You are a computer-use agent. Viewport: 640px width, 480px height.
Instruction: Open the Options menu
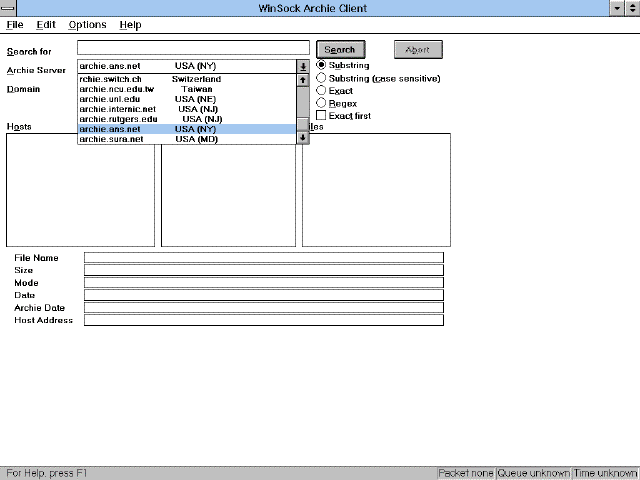point(87,25)
